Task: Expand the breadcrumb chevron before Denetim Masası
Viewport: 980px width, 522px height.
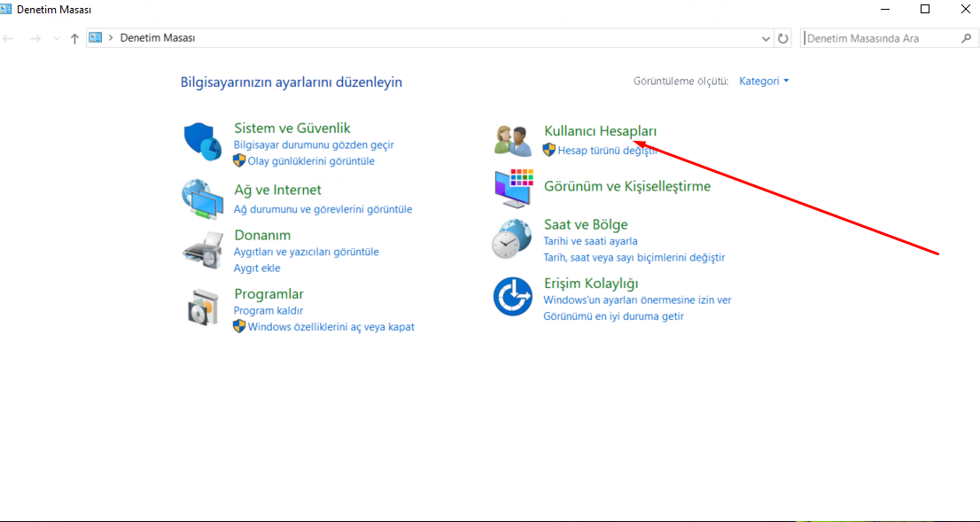Action: point(112,38)
